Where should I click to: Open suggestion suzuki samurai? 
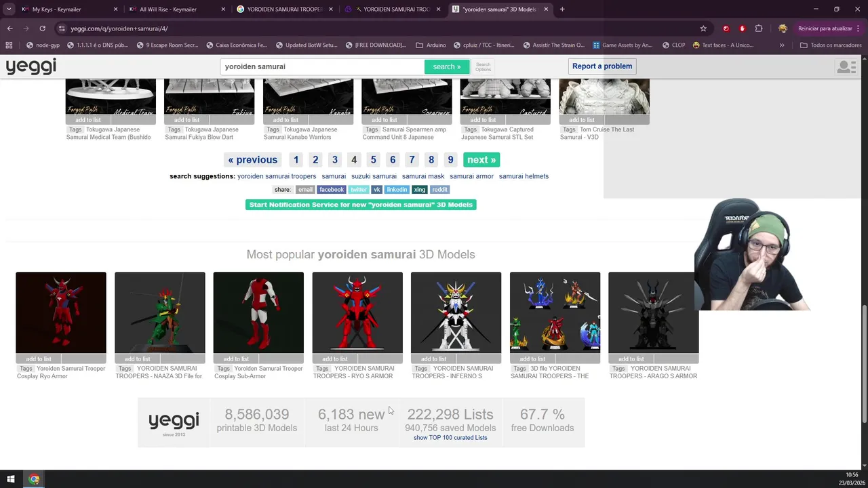click(x=374, y=176)
